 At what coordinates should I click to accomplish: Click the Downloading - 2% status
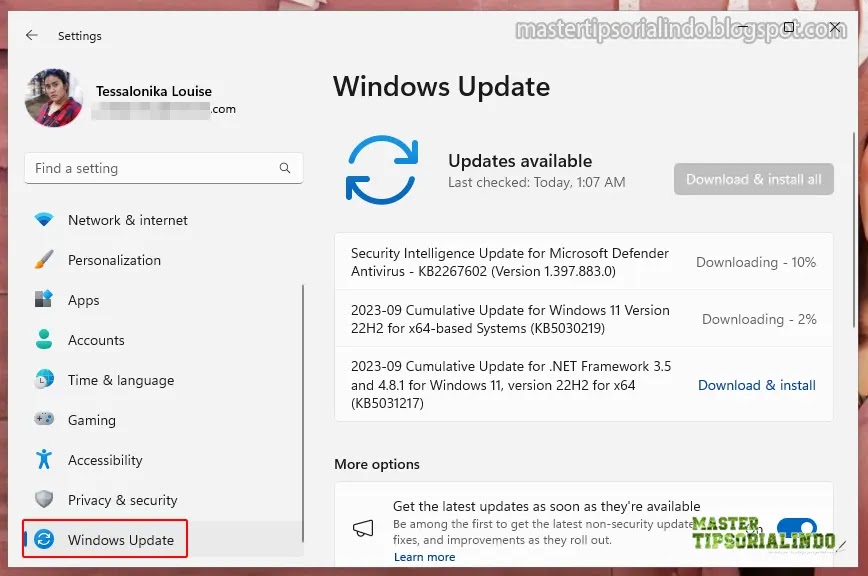759,319
